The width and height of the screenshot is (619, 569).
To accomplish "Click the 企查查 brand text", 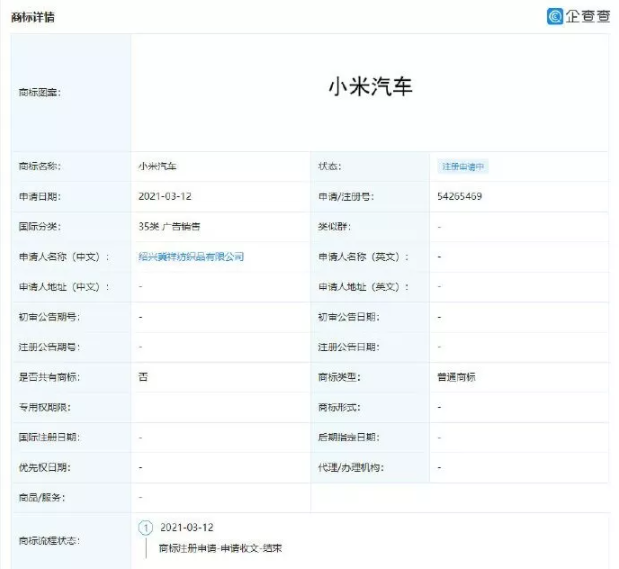I will (587, 16).
